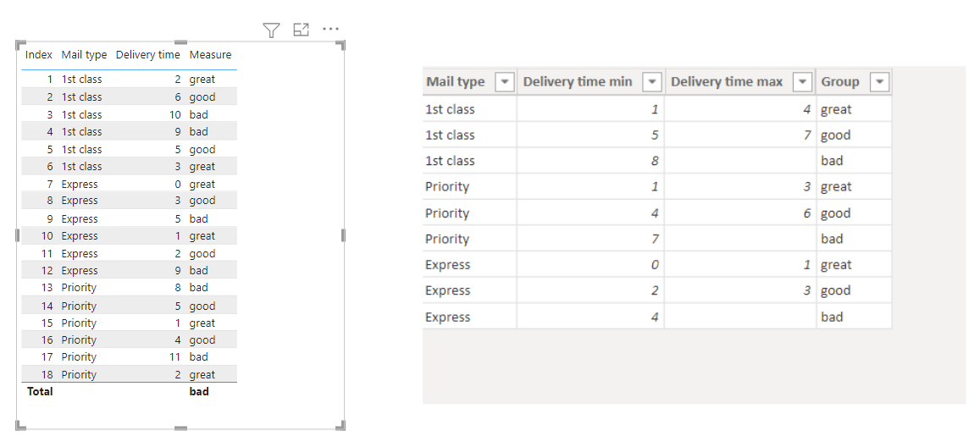
Task: Select the Express bad group row
Action: [657, 317]
